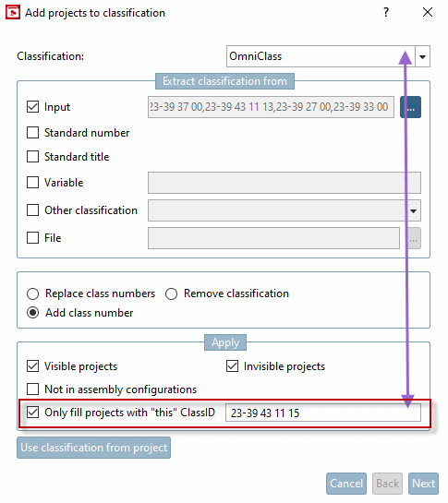Tick the Standard title checkbox
448x503 pixels.
[x=32, y=157]
